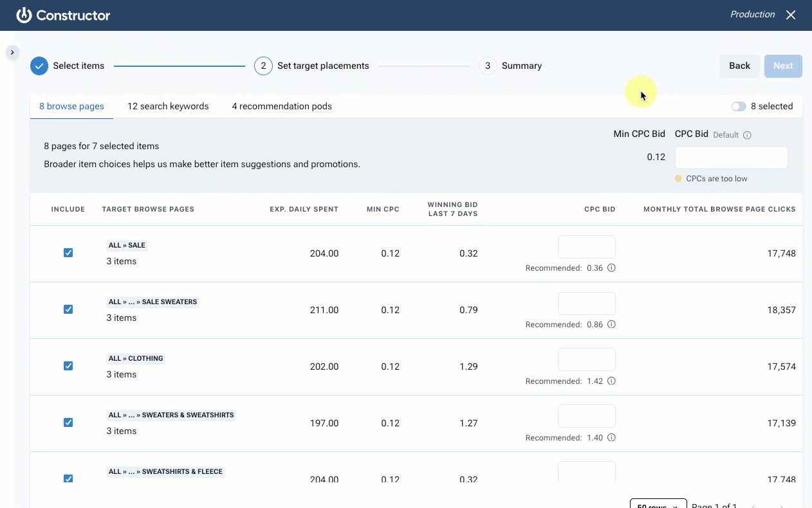Screen dimensions: 812x508
Task: Click the ALL » SALE category tag
Action: 127,245
